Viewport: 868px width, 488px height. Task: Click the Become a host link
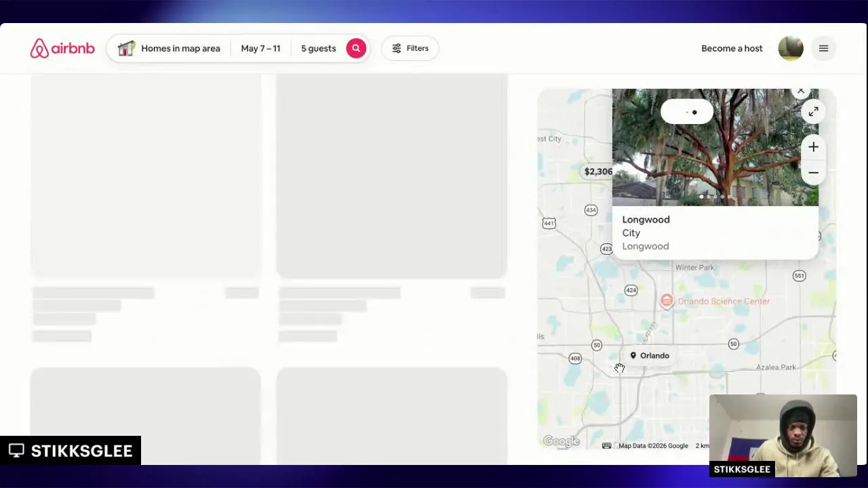coord(732,48)
